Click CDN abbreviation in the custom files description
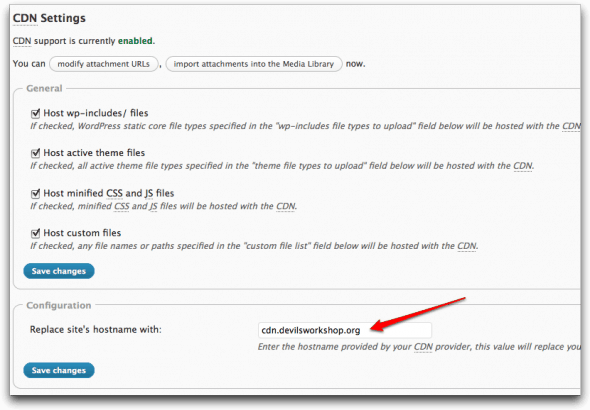Screen dimensions: 590x410 click(467, 246)
